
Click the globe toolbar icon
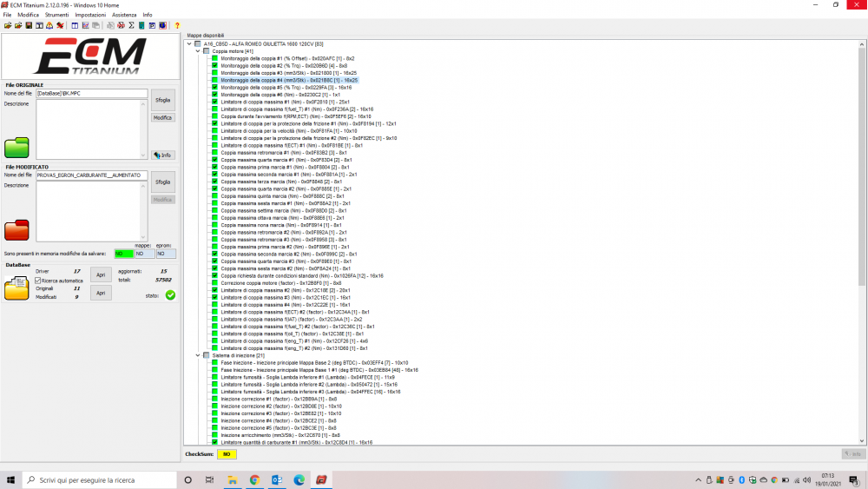pos(163,25)
